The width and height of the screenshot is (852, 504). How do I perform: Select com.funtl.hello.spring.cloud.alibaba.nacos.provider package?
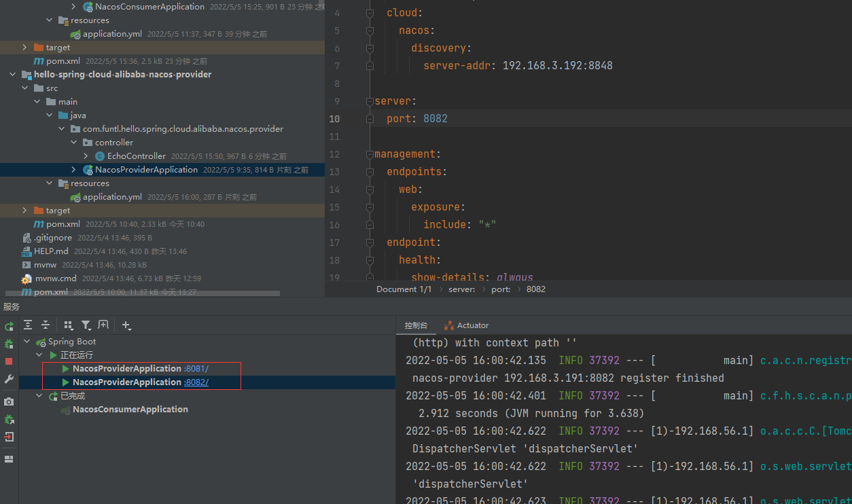(x=183, y=129)
